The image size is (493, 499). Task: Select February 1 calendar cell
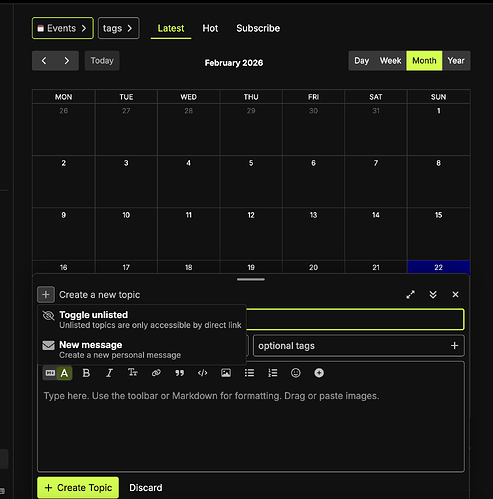438,129
